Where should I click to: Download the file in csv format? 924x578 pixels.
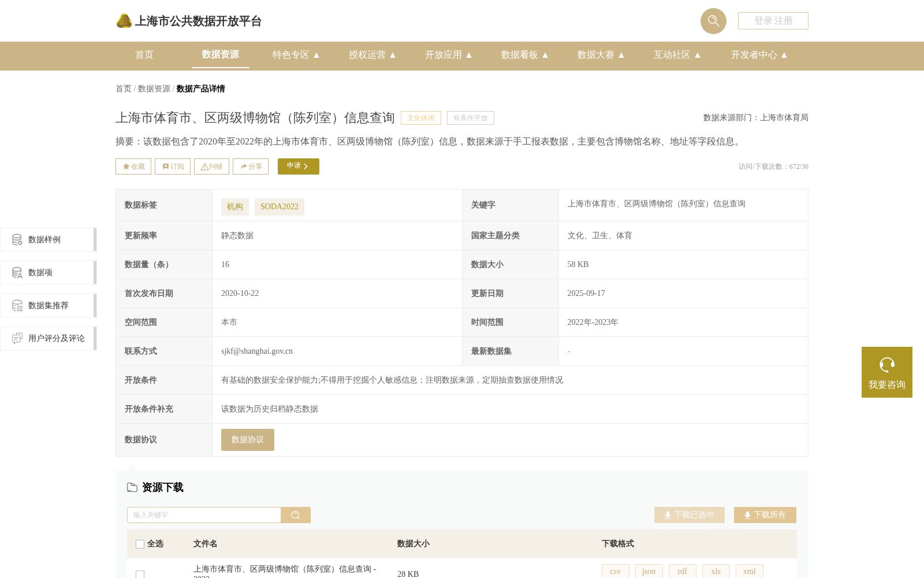616,571
